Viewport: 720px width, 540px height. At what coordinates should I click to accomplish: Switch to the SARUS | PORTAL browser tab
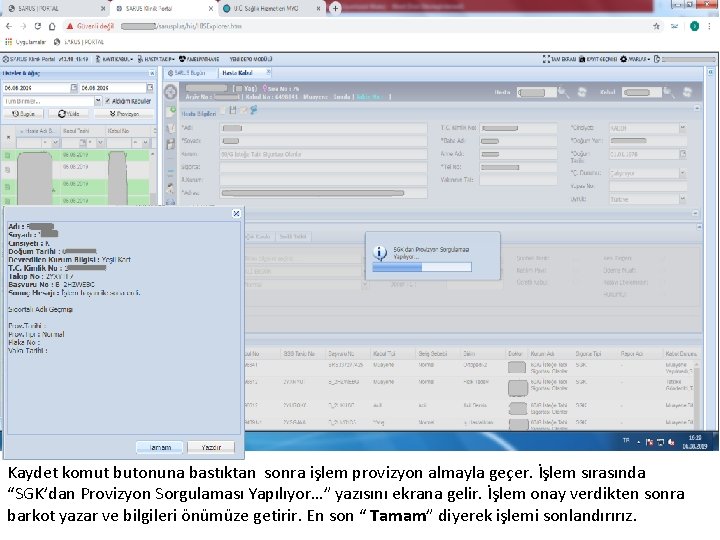pos(54,8)
